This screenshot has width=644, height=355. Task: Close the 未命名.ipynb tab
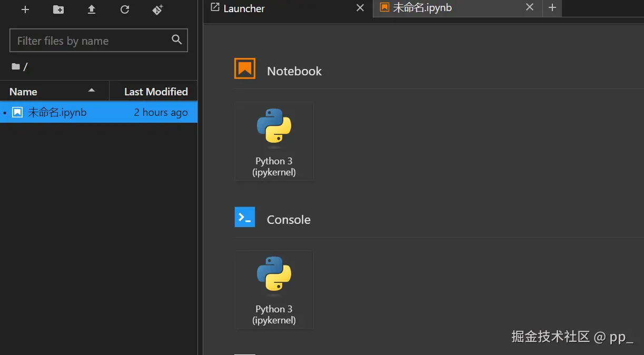[x=530, y=7]
